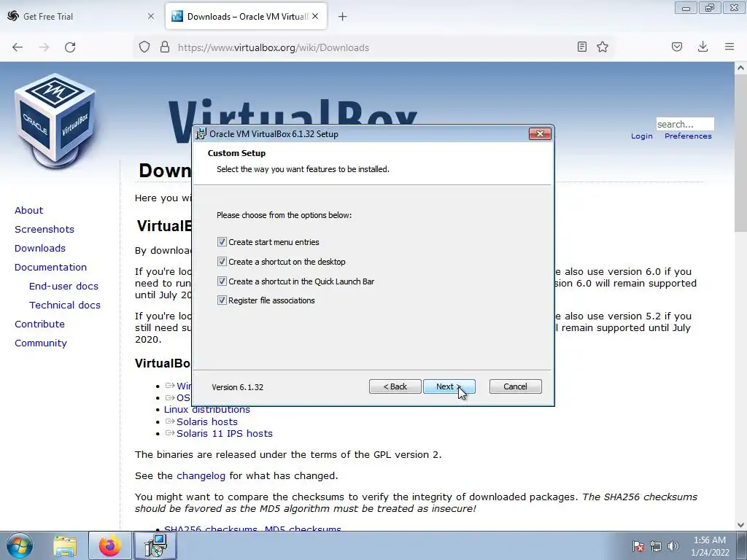747x560 pixels.
Task: Click the Firefox taskbar icon
Action: 110,546
